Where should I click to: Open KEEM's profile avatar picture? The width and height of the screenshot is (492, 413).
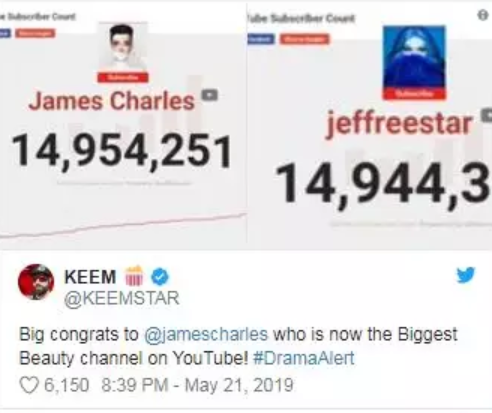click(x=36, y=282)
